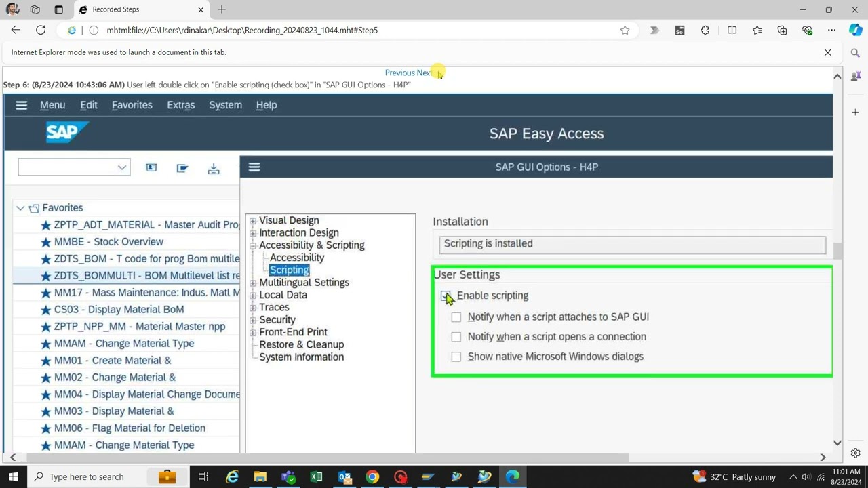Dismiss the Internet Explorer mode info bar

tap(827, 52)
